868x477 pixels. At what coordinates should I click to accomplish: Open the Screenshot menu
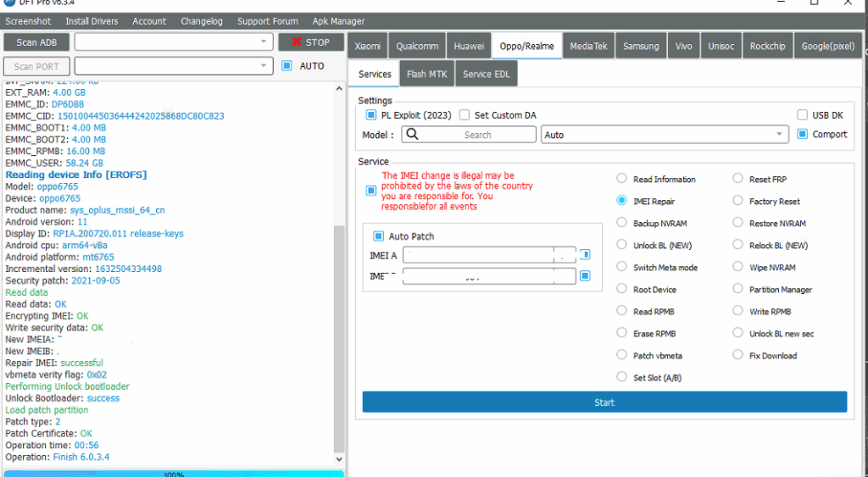[28, 21]
